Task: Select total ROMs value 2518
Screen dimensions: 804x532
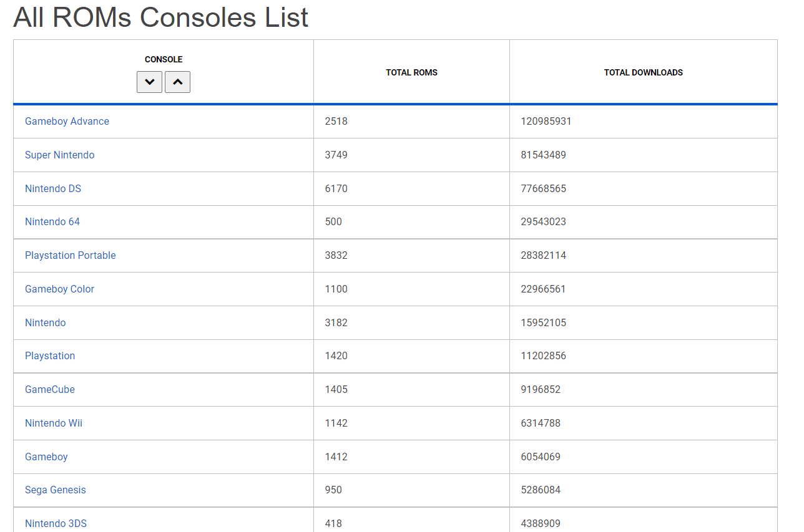Action: (x=336, y=121)
